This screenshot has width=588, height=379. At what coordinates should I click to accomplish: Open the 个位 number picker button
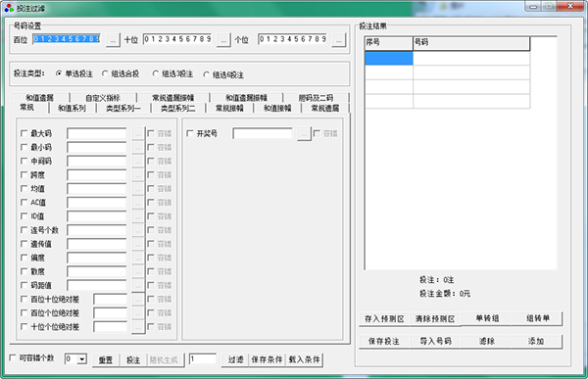click(x=339, y=40)
